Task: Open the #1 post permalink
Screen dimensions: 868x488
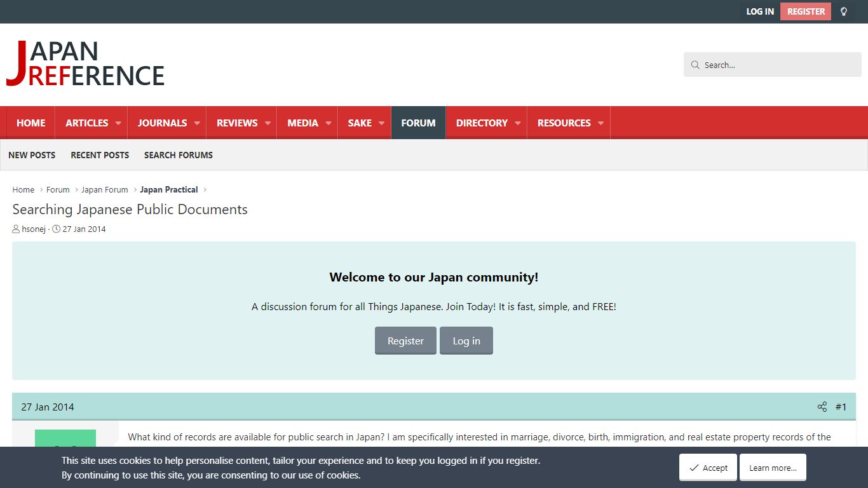Action: pyautogui.click(x=841, y=407)
